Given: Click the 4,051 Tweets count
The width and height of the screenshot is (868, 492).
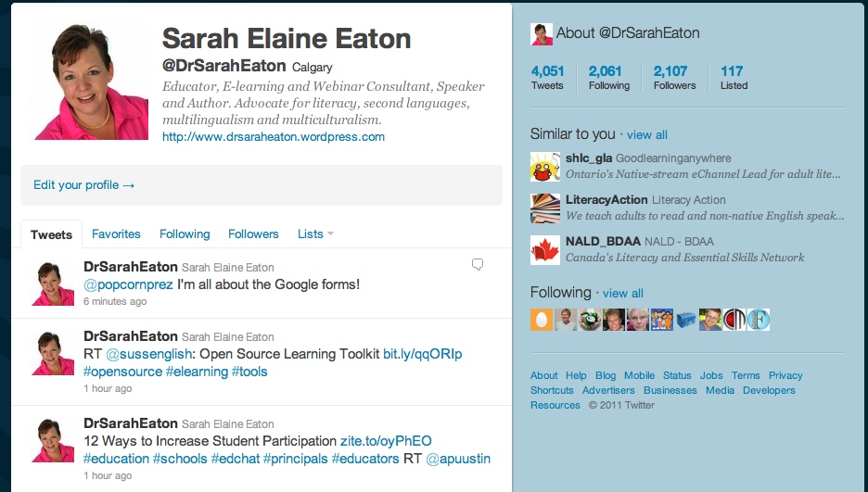Looking at the screenshot, I should 547,77.
